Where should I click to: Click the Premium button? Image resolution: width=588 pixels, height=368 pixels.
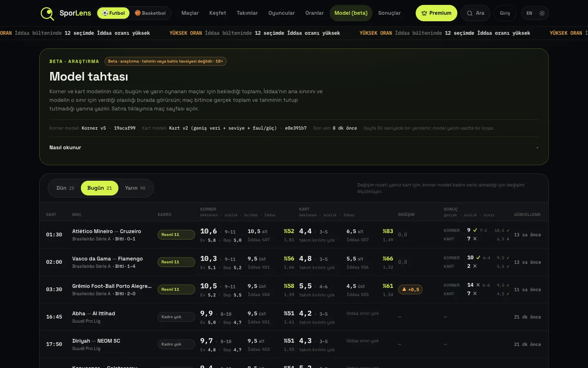tap(437, 13)
